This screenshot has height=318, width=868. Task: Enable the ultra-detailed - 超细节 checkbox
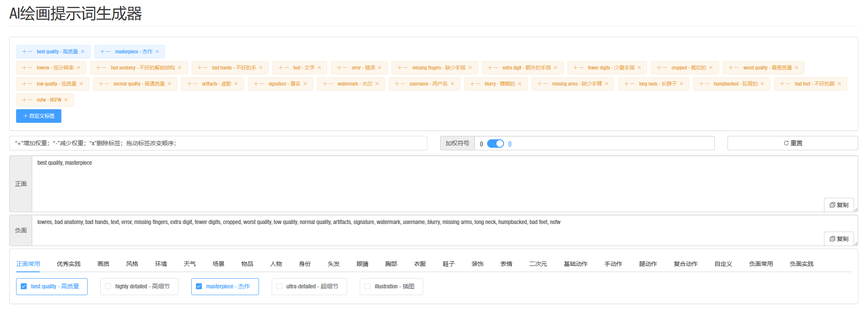[279, 287]
